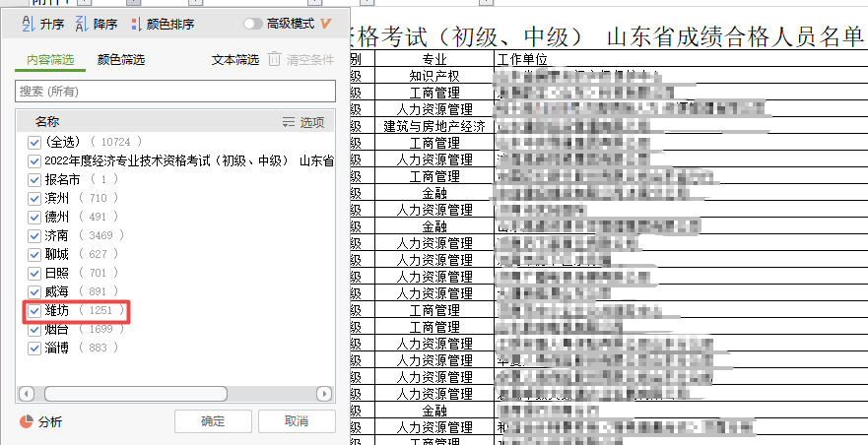This screenshot has width=868, height=445.
Task: Uncheck the 德州 checkbox
Action: coord(34,218)
